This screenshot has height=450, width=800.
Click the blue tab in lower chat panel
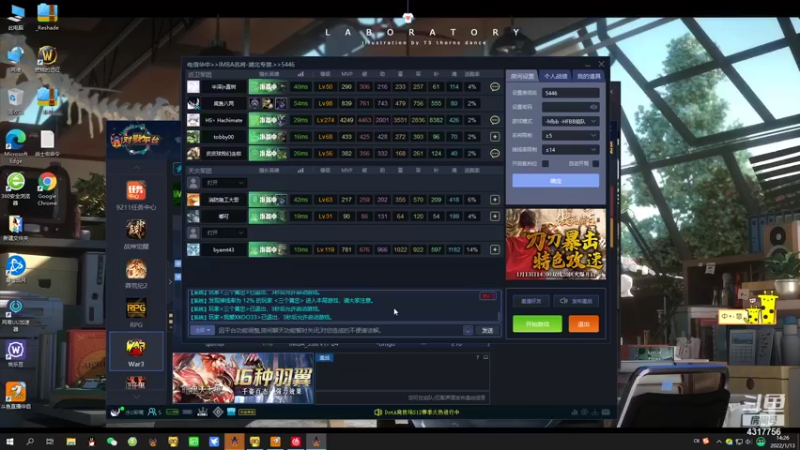coord(324,358)
